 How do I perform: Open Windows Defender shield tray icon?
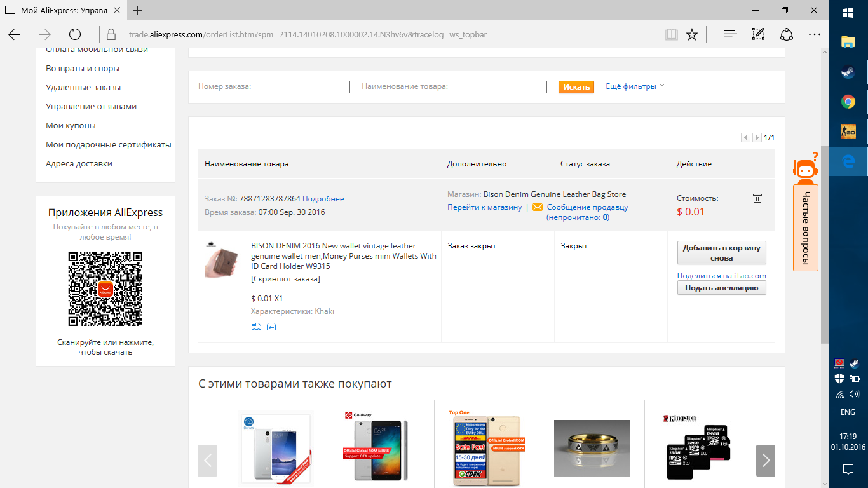(840, 379)
